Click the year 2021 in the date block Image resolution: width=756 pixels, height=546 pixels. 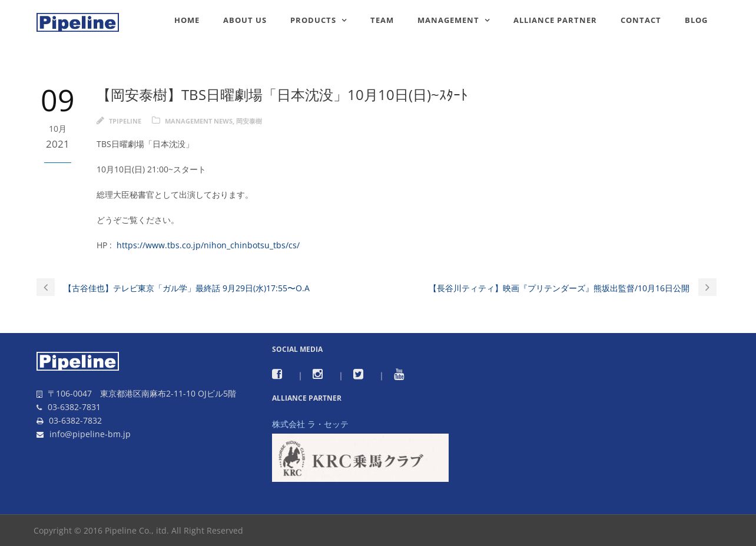(58, 144)
